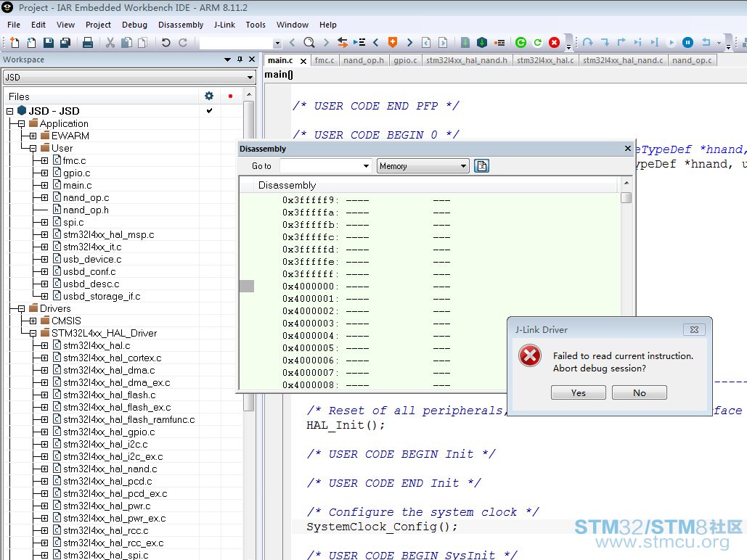Image resolution: width=747 pixels, height=560 pixels.
Task: Switch to the gpio.c editor tab
Action: pos(405,60)
